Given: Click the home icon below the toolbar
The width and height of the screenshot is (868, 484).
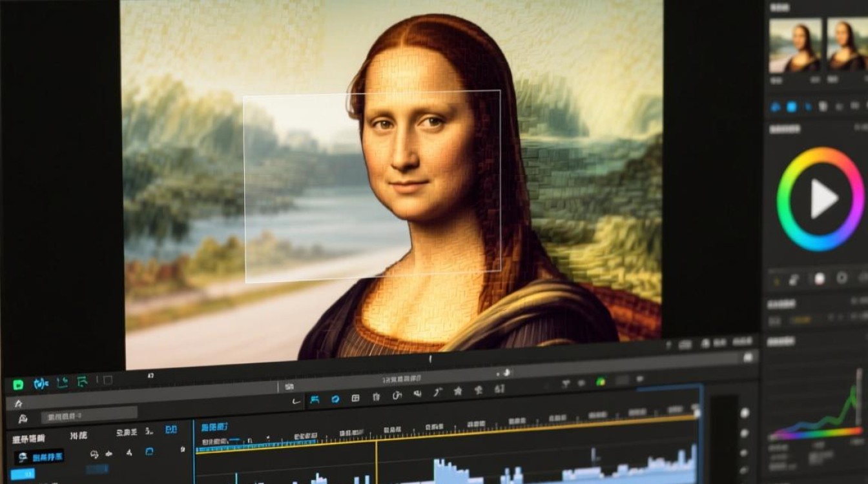Looking at the screenshot, I should (18, 403).
